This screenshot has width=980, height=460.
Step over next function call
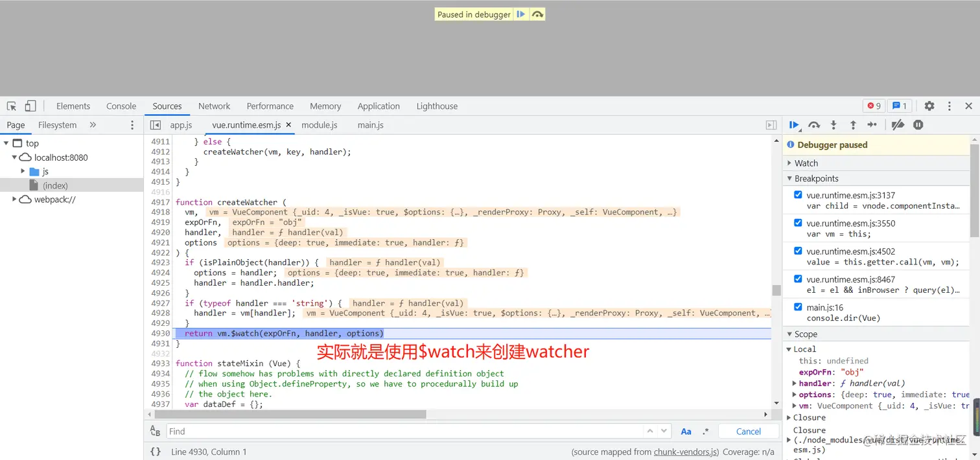815,125
